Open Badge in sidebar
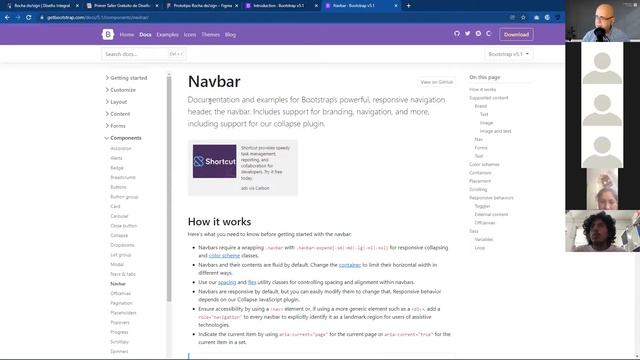The height and width of the screenshot is (360, 640). coord(117,168)
